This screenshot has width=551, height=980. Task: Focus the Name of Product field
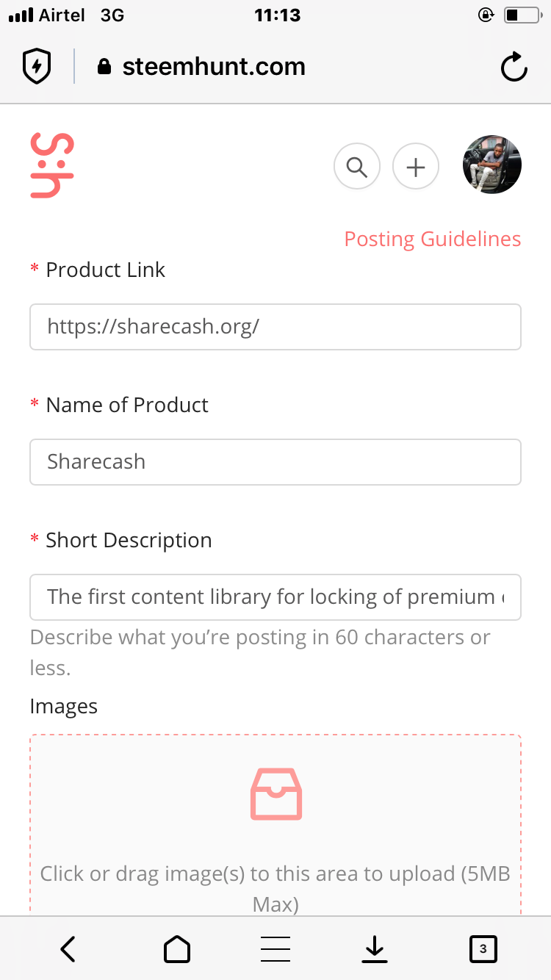[x=275, y=462]
